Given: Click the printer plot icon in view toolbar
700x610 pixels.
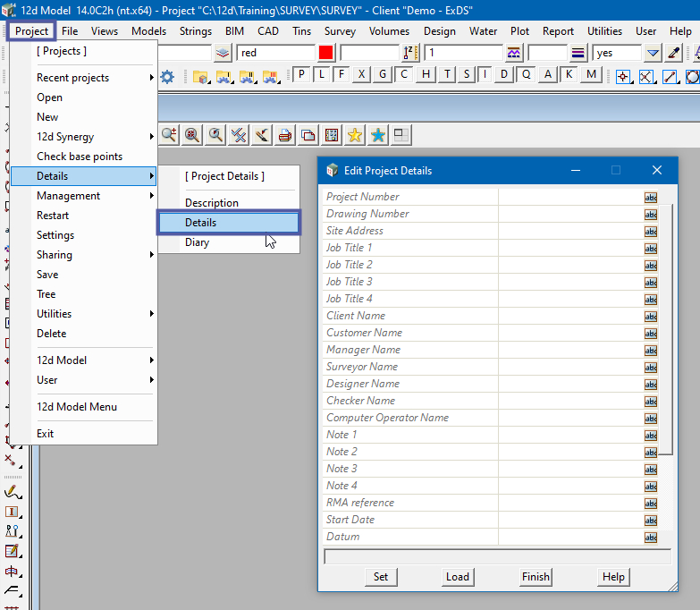Looking at the screenshot, I should coord(285,135).
